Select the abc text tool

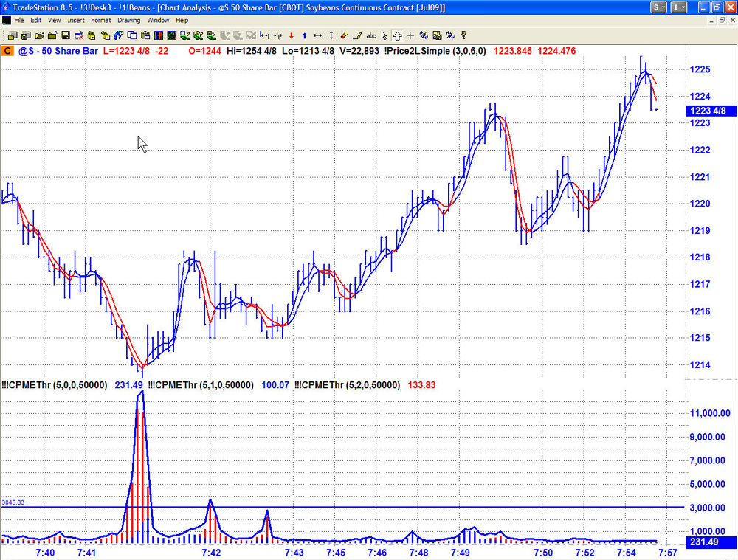pyautogui.click(x=371, y=35)
